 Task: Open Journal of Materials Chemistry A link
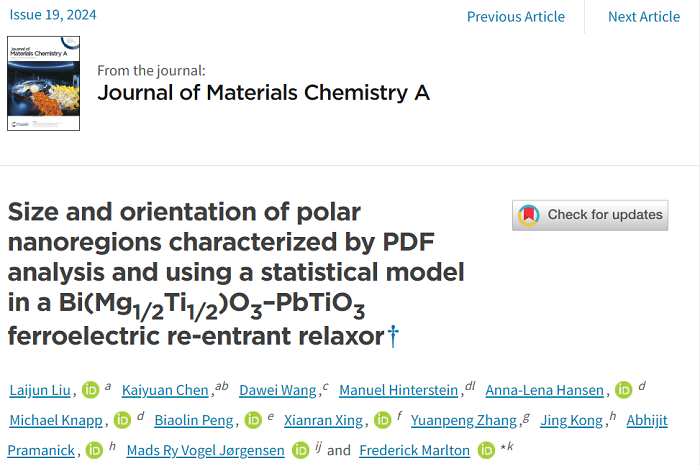coord(263,93)
